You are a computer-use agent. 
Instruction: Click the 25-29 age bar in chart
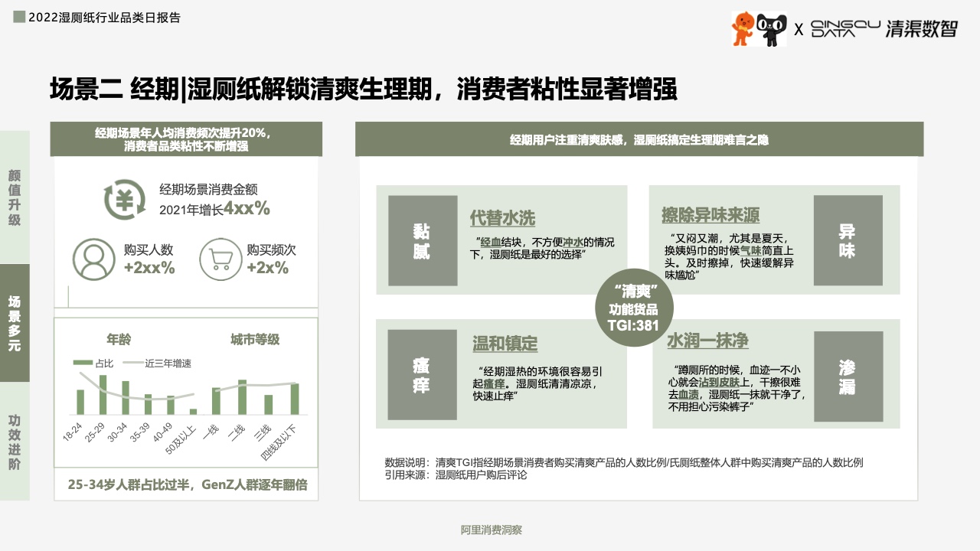(x=103, y=394)
